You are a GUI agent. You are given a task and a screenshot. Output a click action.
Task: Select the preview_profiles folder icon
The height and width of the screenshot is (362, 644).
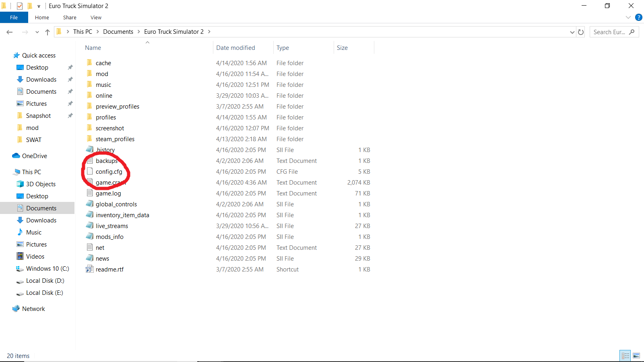[89, 106]
